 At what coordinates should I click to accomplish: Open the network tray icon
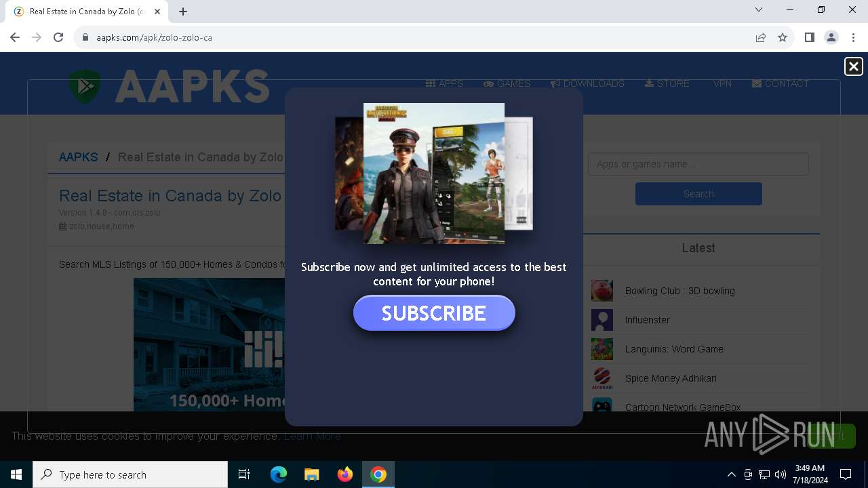pos(764,474)
